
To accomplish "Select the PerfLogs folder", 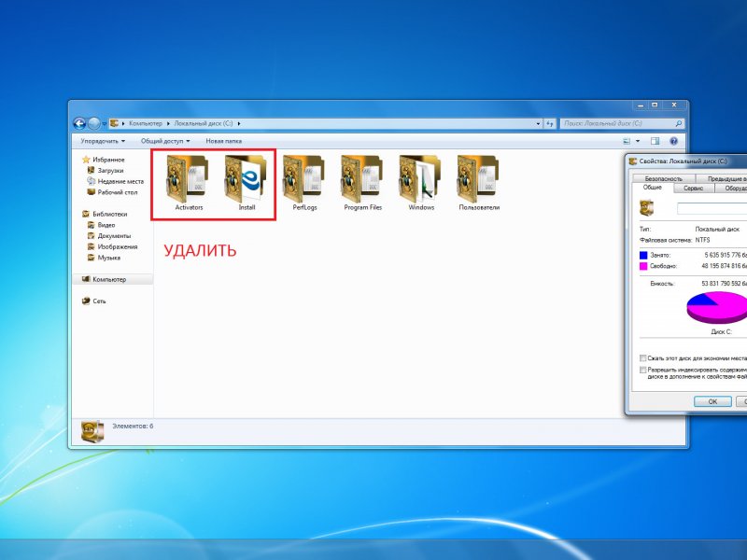I will (305, 183).
